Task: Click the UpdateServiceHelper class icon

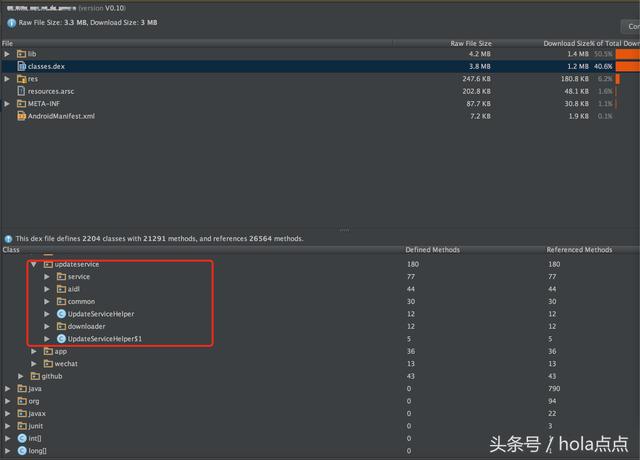Action: (x=61, y=314)
